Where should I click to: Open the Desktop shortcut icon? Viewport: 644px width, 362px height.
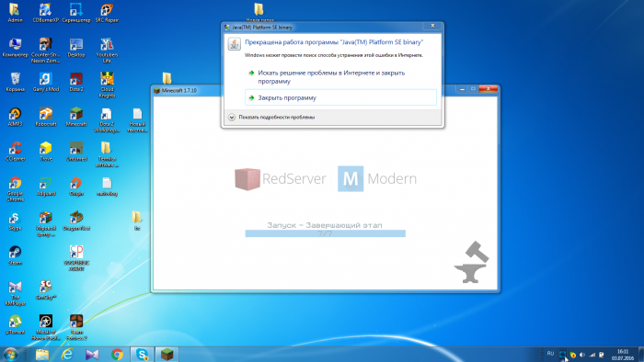(76, 48)
